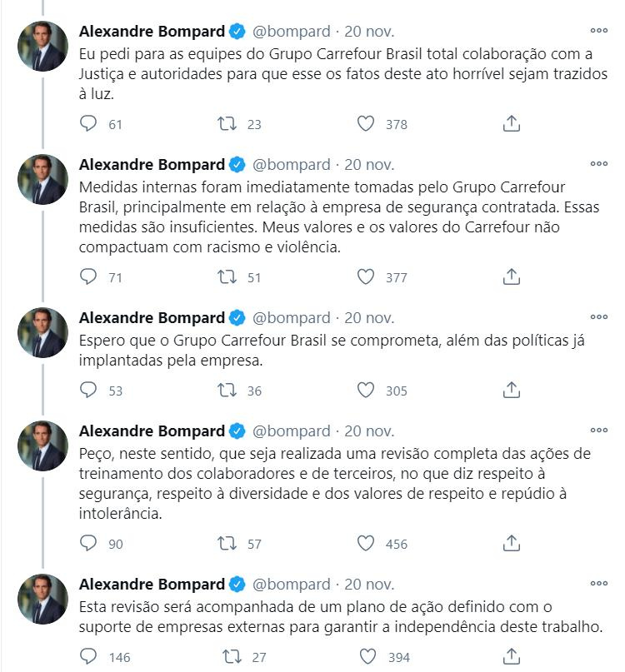Open '20 nov.' timestamp on 'Espero que' tweet

tap(369, 317)
